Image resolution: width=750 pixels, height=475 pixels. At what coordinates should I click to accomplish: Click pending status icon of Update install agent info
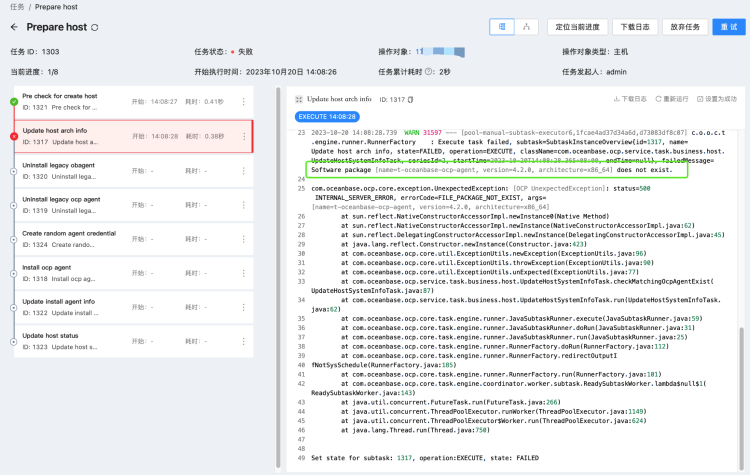(x=14, y=308)
